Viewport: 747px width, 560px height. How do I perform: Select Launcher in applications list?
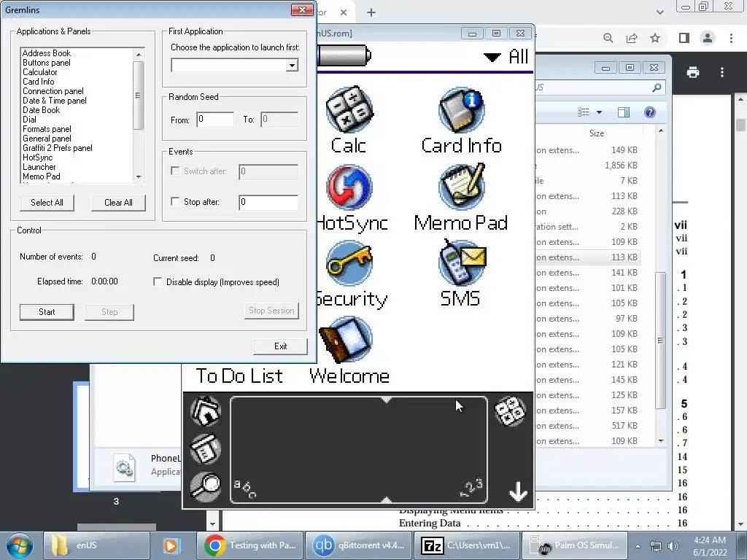(x=39, y=167)
